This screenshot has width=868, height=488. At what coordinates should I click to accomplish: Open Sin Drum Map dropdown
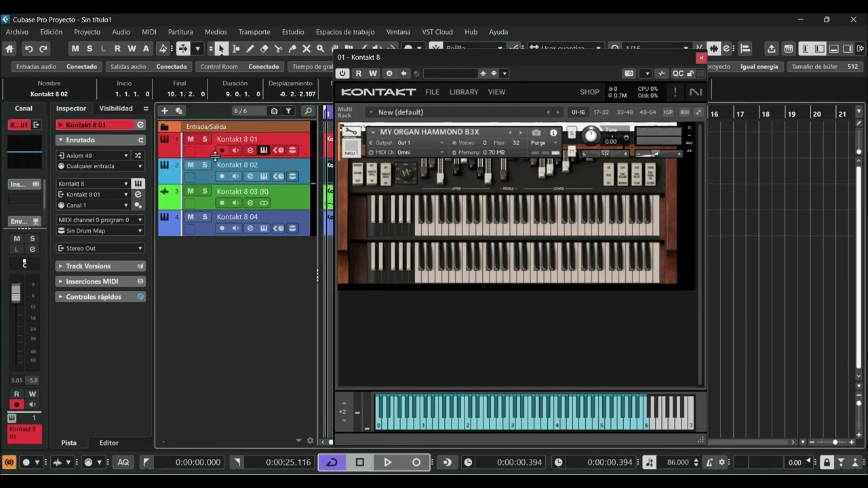point(100,230)
